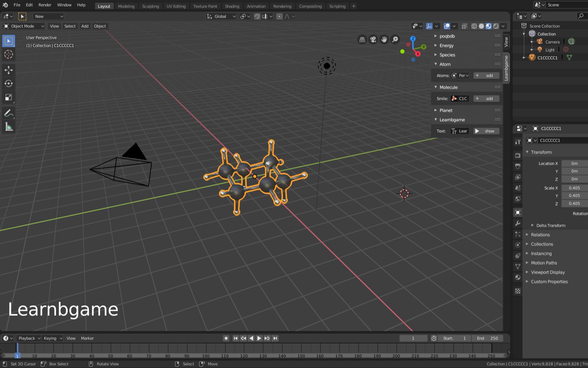The image size is (588, 368).
Task: Enable wireframe viewport shading
Action: click(x=474, y=26)
